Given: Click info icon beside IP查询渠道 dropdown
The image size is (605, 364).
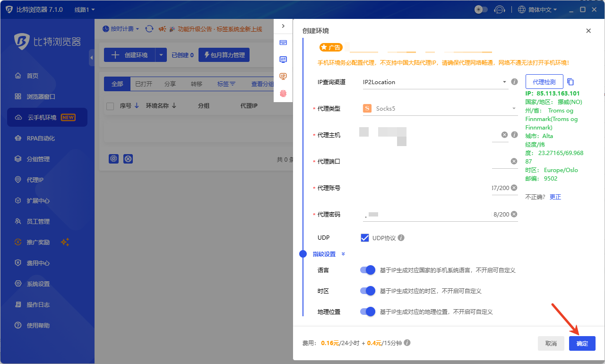Looking at the screenshot, I should [x=515, y=82].
